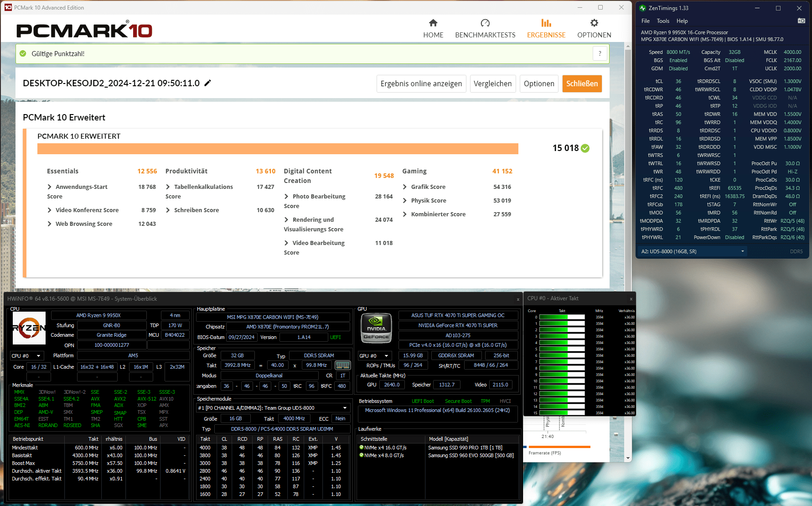Click Essentials score 12 556
Viewport: 812px width, 506px height.
(147, 171)
